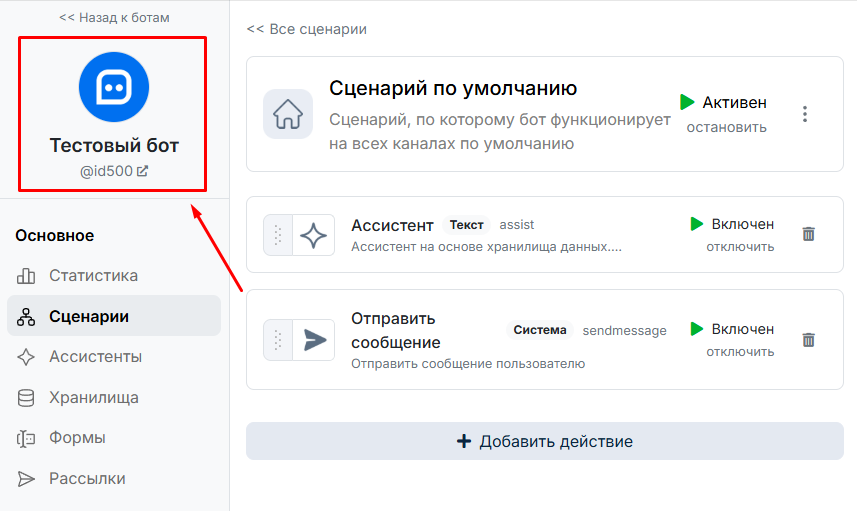
Task: Click Включен status of Ассистент row
Action: [x=742, y=224]
